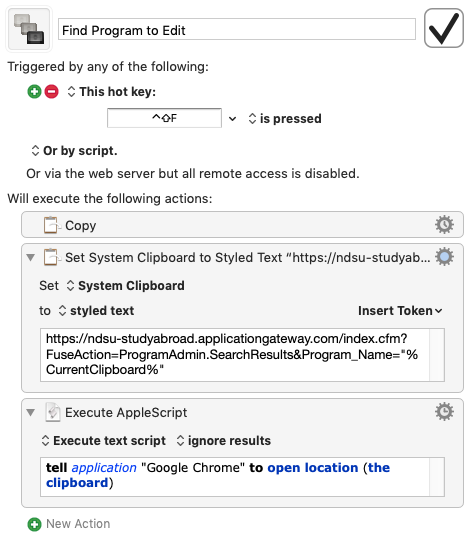473x541 pixels.
Task: Open the Insert Token menu
Action: tap(400, 311)
